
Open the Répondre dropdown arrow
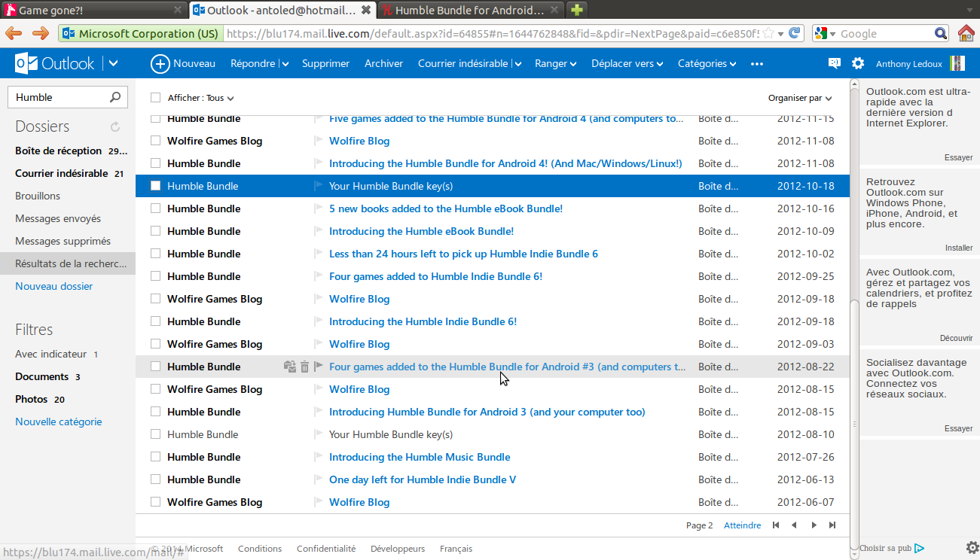coord(285,65)
